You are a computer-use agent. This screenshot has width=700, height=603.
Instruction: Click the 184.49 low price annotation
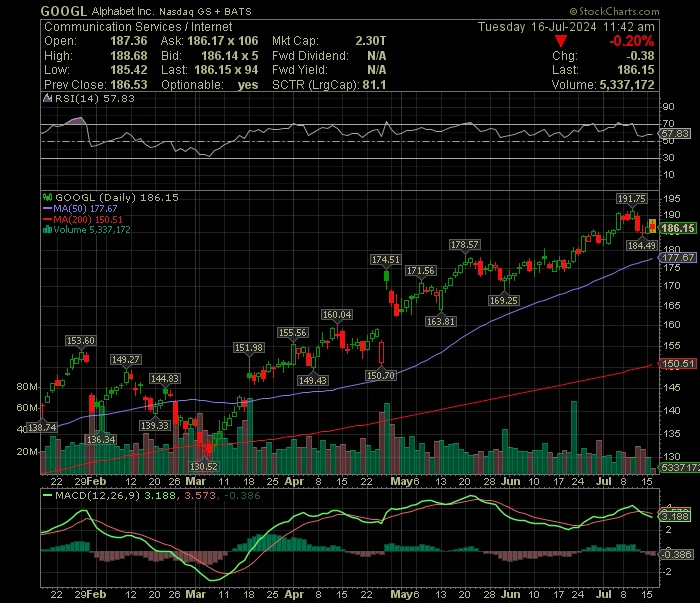(x=642, y=245)
